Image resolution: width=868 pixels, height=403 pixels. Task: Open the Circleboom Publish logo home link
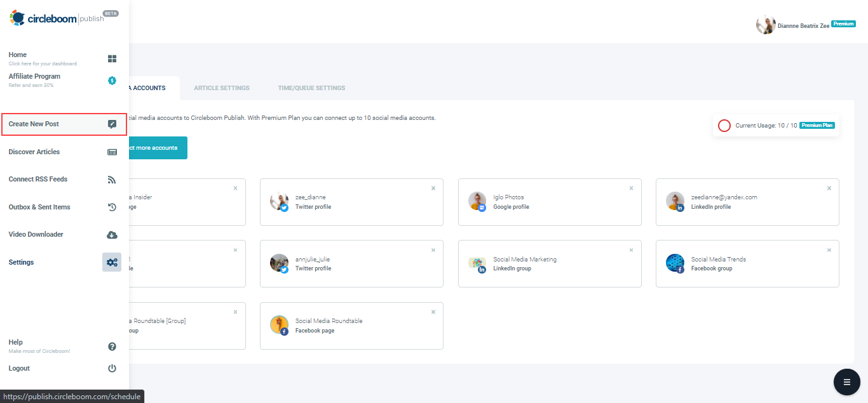(x=64, y=18)
